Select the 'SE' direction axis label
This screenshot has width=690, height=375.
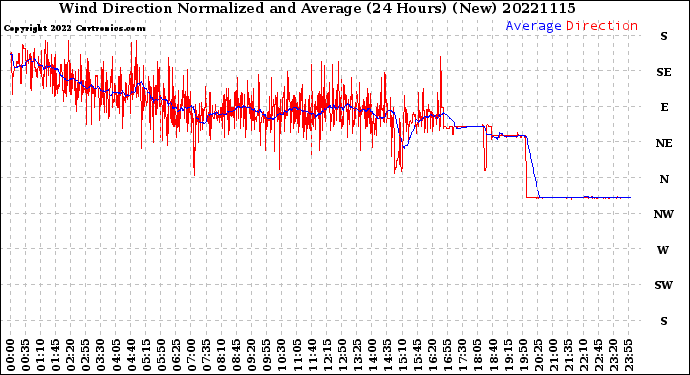[x=664, y=72]
